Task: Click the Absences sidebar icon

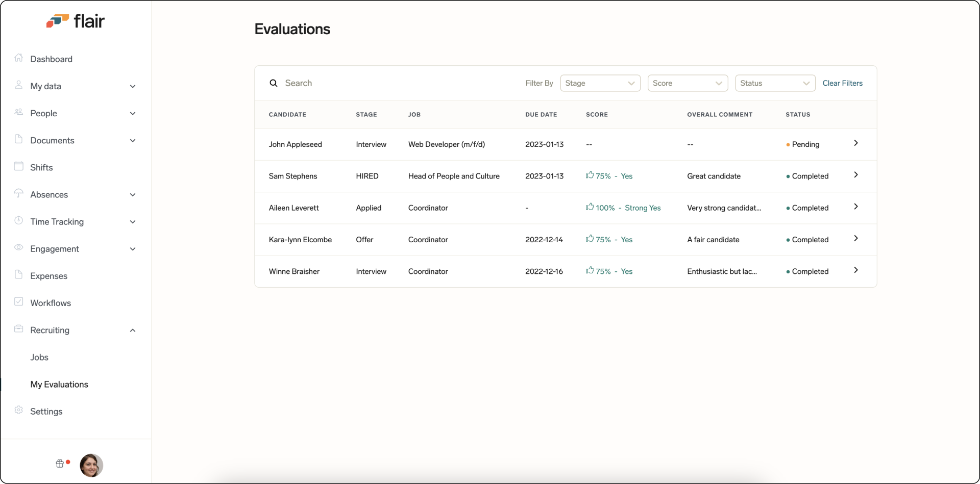Action: pos(19,194)
